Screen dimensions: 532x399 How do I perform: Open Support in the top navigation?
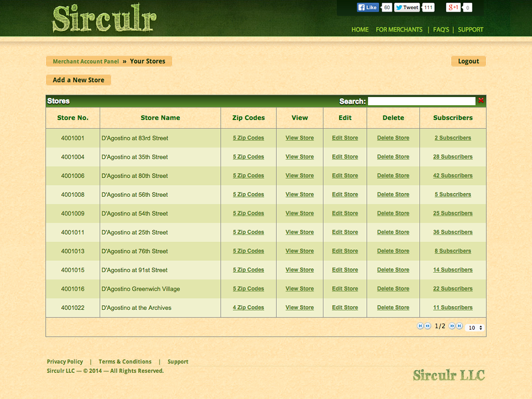(470, 30)
